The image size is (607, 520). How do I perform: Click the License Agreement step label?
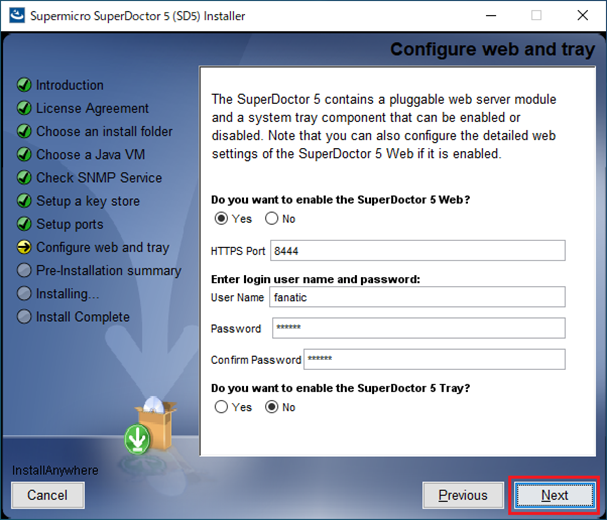92,108
